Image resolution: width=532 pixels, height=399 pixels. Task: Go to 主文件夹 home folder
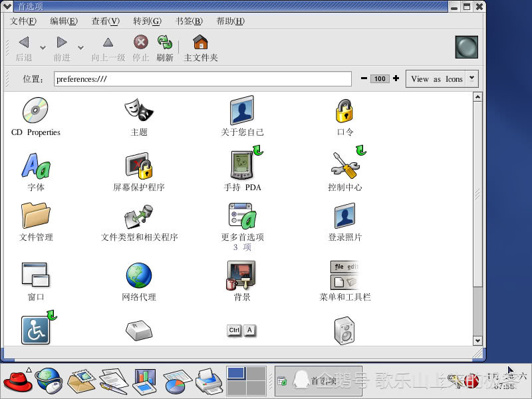pos(201,49)
